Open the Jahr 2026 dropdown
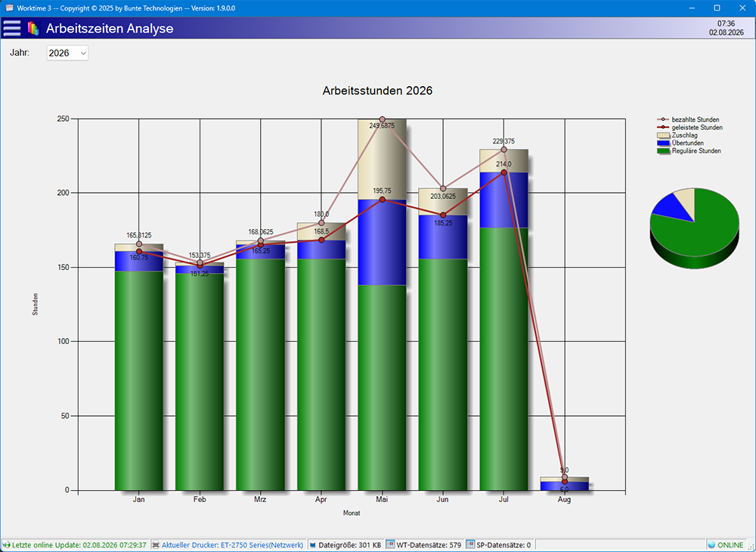This screenshot has width=756, height=552. (x=67, y=53)
